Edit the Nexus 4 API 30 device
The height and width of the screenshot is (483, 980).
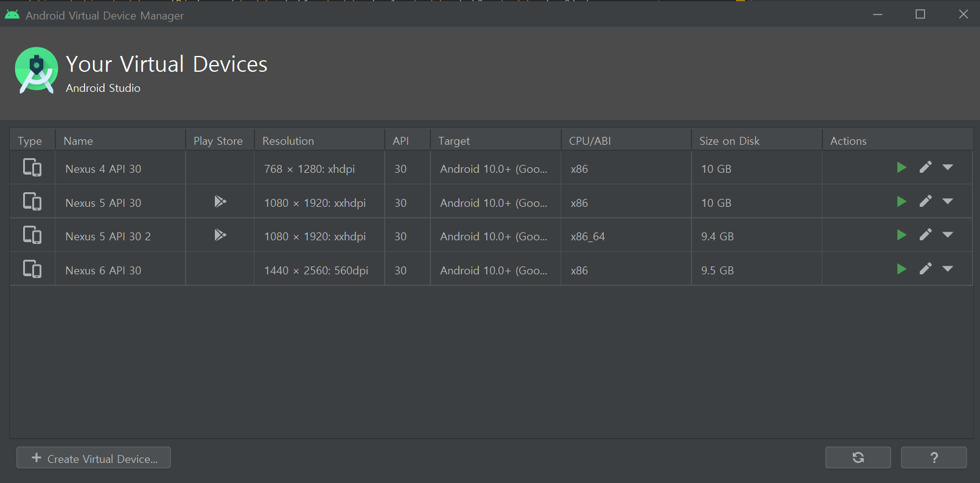point(925,167)
